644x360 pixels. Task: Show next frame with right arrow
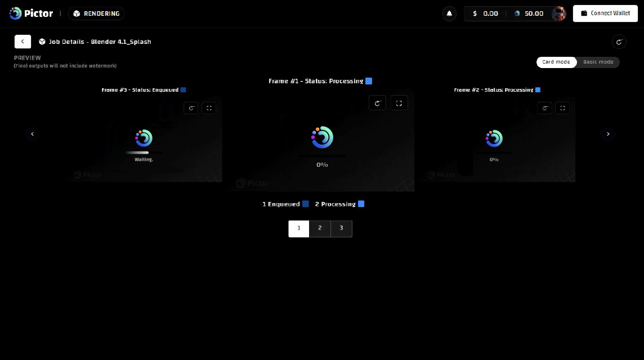tap(609, 134)
